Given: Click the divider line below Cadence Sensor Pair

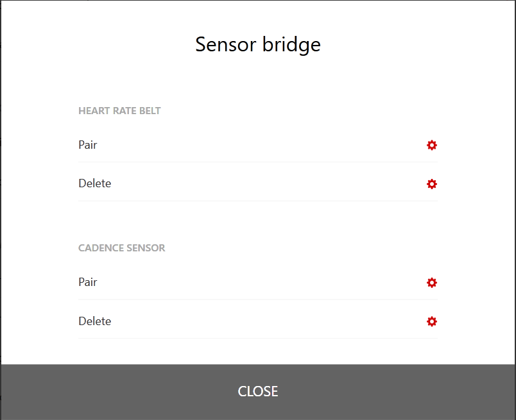Looking at the screenshot, I should click(258, 299).
